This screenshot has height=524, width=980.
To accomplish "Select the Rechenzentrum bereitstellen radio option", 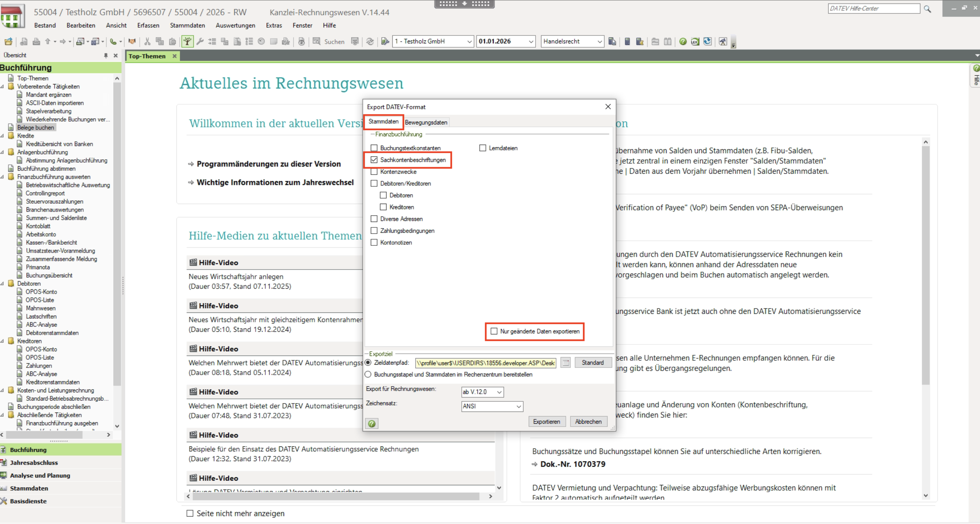I will (368, 375).
